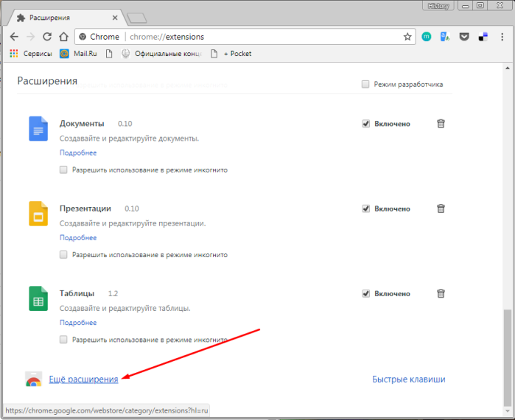Image resolution: width=515 pixels, height=420 pixels.
Task: Open the Mail.Ru bookmark
Action: (78, 54)
